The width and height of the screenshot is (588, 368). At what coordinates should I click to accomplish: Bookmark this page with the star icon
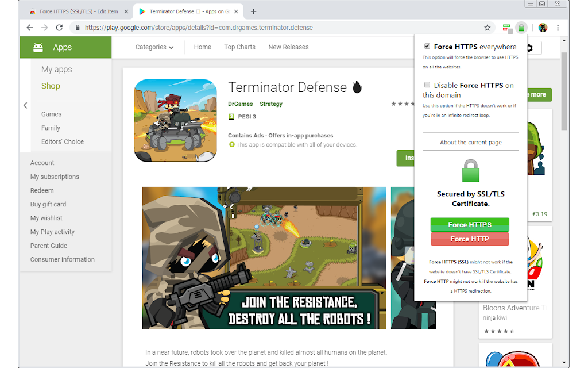(x=487, y=28)
